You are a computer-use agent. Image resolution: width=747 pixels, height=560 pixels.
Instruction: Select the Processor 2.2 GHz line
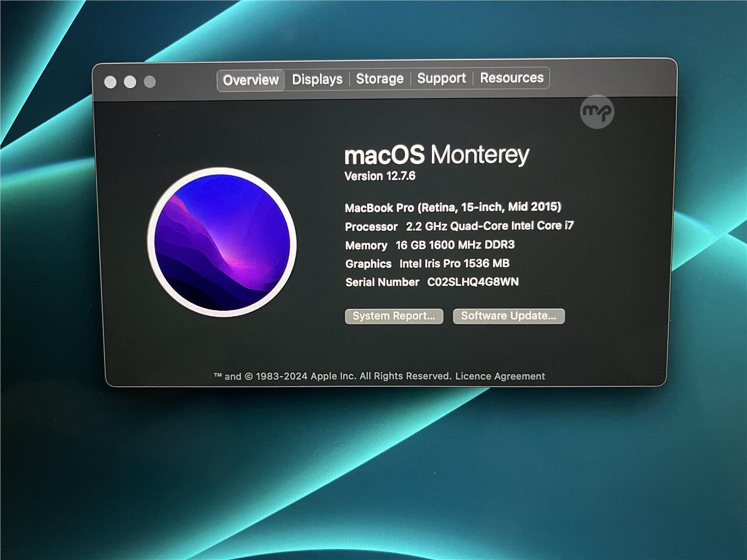(x=459, y=226)
